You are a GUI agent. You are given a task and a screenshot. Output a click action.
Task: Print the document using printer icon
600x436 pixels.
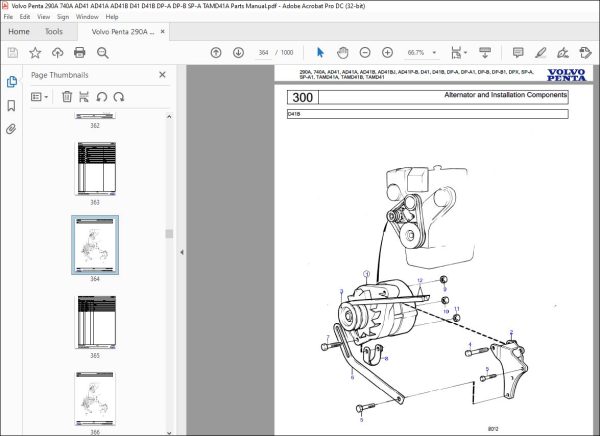pyautogui.click(x=80, y=52)
